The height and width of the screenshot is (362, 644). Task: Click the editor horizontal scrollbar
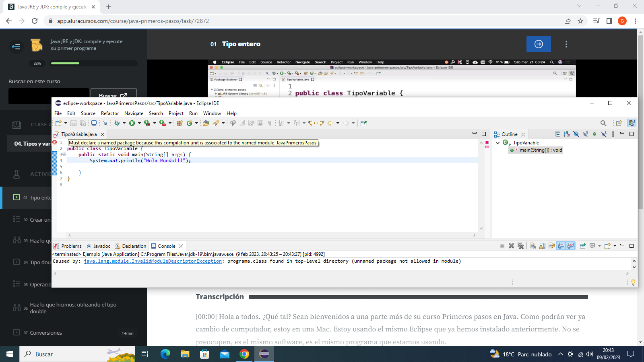[272, 235]
